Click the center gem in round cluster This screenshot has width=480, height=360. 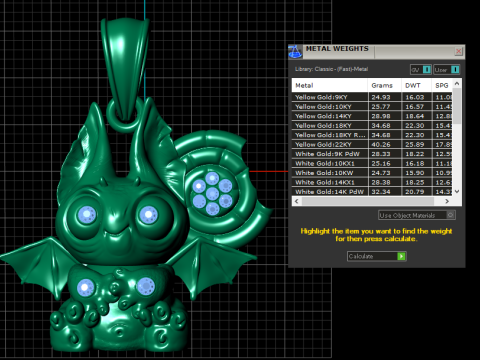(x=212, y=194)
